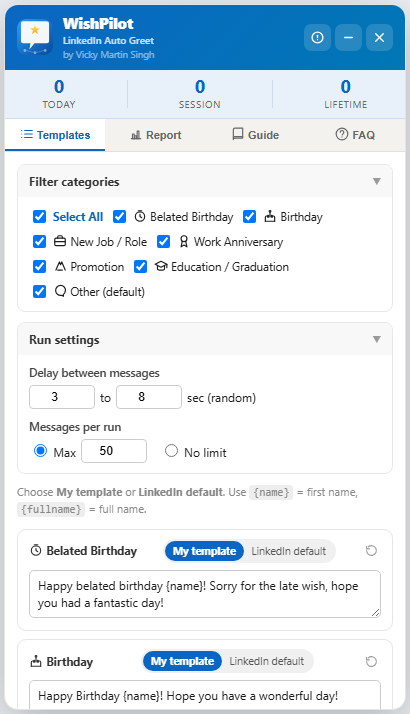This screenshot has height=714, width=410.
Task: Click the WishPilot star chat logo
Action: point(35,37)
